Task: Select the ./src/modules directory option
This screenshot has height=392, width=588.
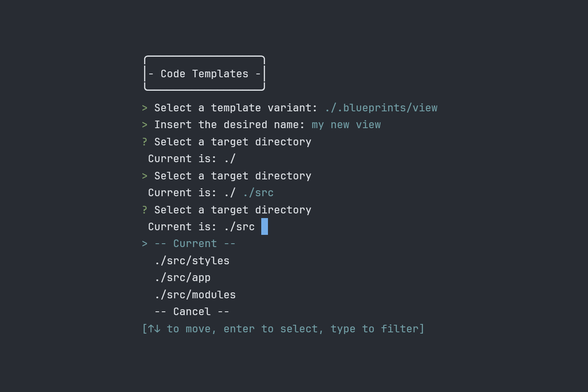Action: 195,295
